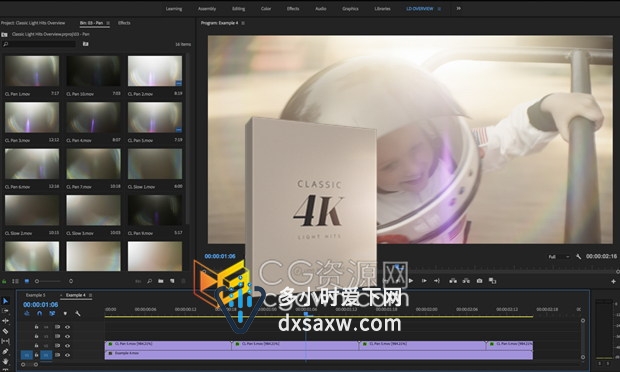
Task: Toggle Snap in the timeline
Action: click(x=40, y=313)
